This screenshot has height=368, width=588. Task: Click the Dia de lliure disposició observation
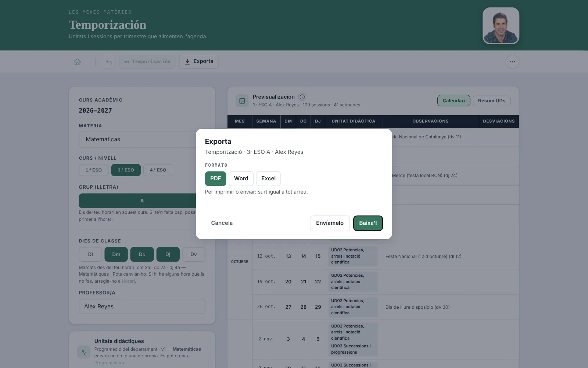(x=417, y=307)
